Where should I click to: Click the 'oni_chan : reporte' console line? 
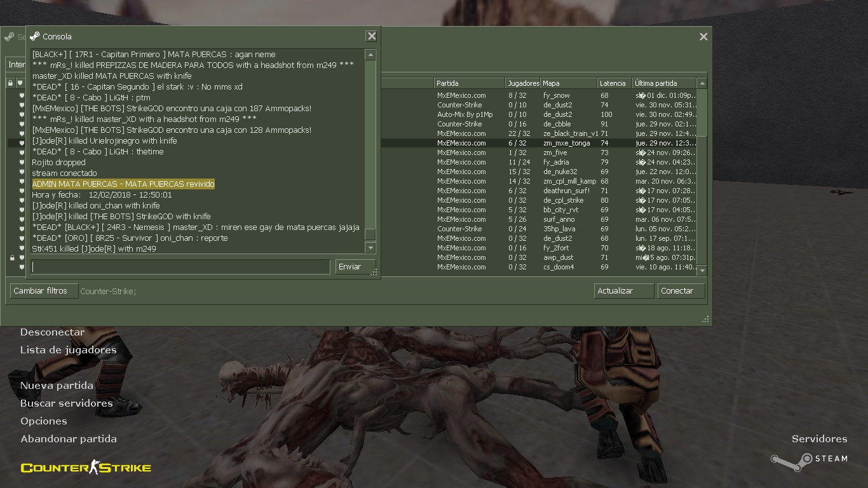pyautogui.click(x=130, y=238)
